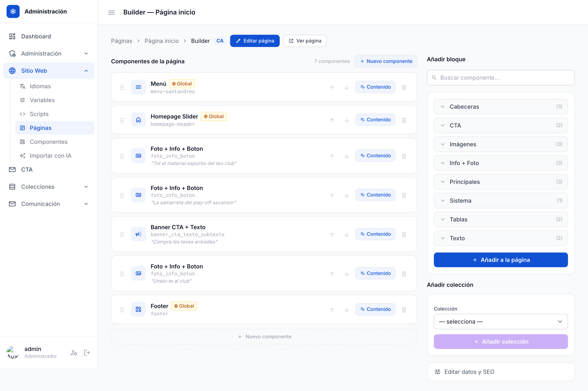Click the Footer component type icon
The image size is (588, 391).
(x=138, y=309)
